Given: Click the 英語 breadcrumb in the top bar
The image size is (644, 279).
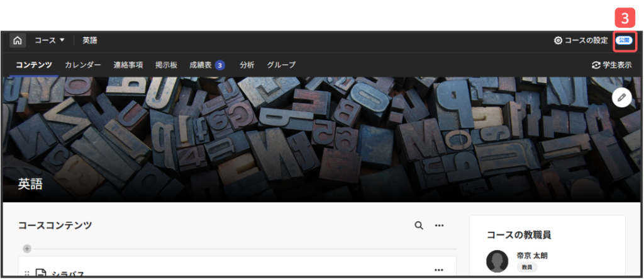Looking at the screenshot, I should pyautogui.click(x=90, y=40).
